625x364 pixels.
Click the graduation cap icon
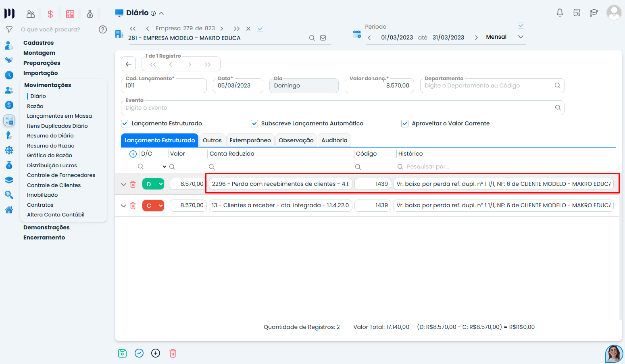[x=594, y=12]
